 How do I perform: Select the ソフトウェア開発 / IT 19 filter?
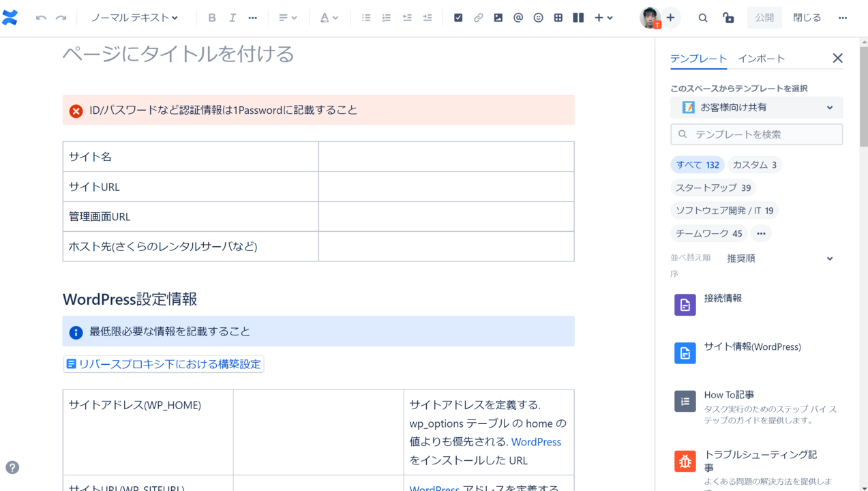pyautogui.click(x=725, y=211)
